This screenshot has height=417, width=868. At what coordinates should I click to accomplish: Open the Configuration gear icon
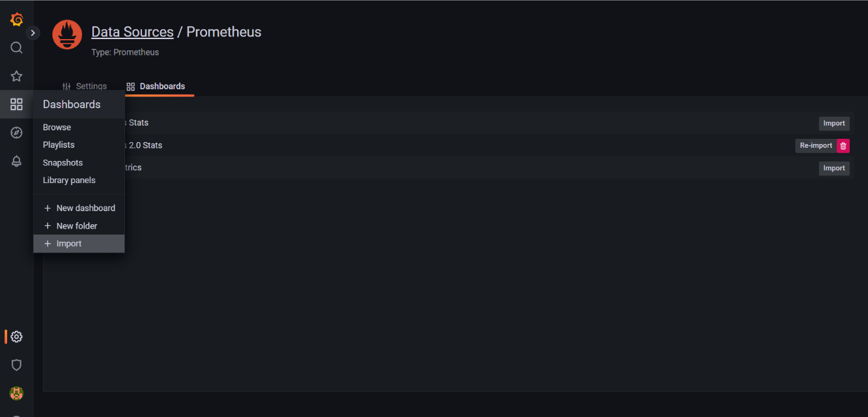(16, 336)
